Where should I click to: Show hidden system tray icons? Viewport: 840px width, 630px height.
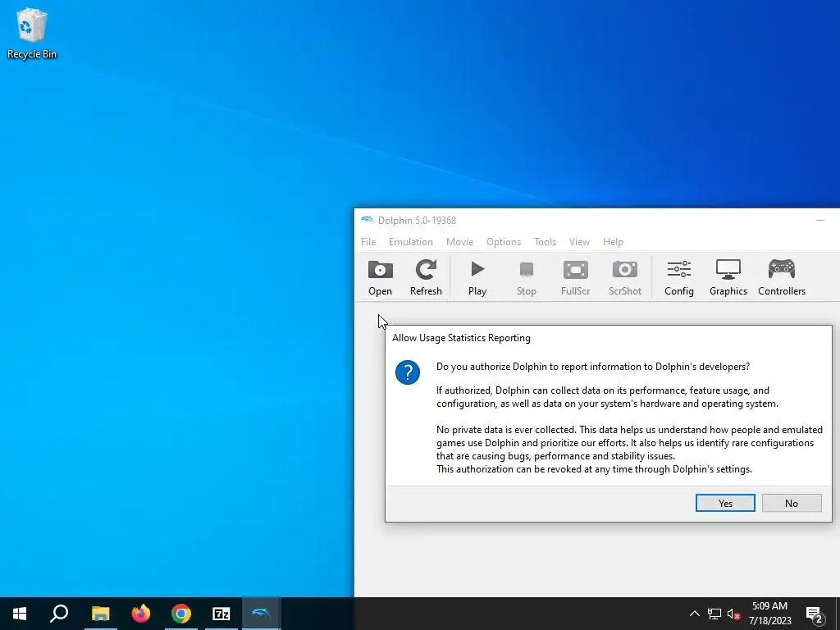click(x=694, y=614)
